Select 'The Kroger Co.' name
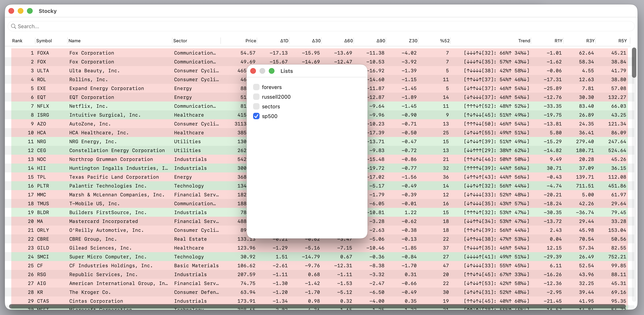644x315 pixels. click(x=90, y=292)
